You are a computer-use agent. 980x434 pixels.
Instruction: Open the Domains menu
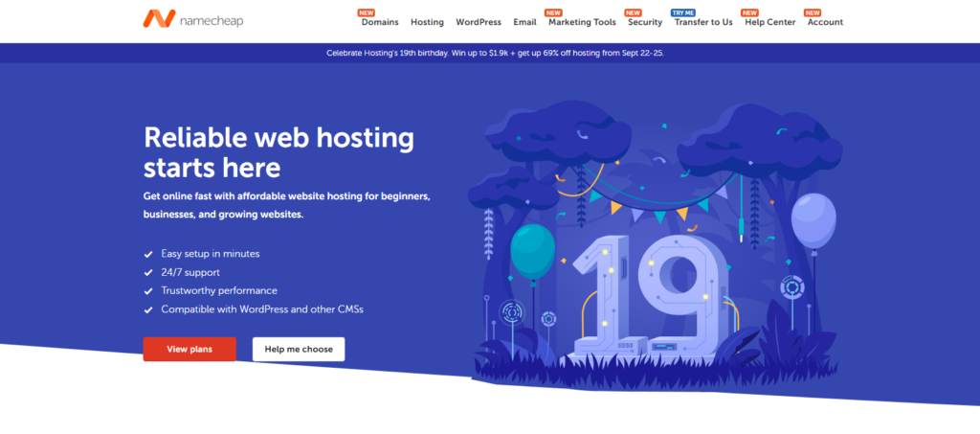(379, 22)
